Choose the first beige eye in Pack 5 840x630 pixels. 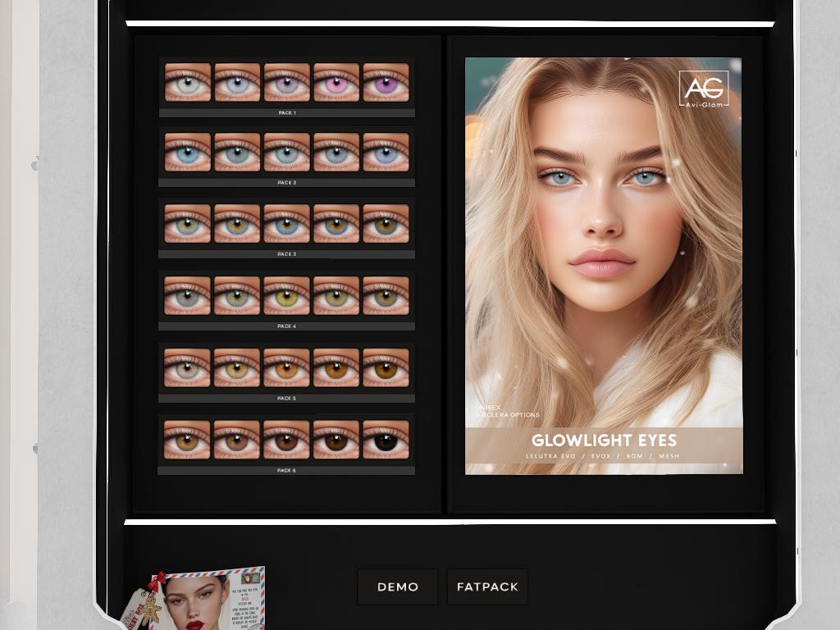(x=188, y=367)
